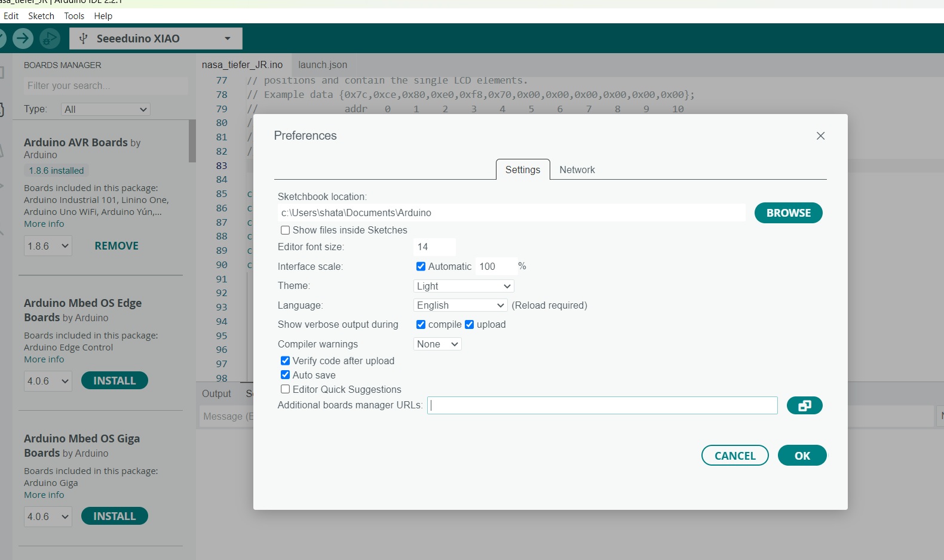Close the Preferences dialog with X
This screenshot has width=944, height=560.
coord(820,136)
